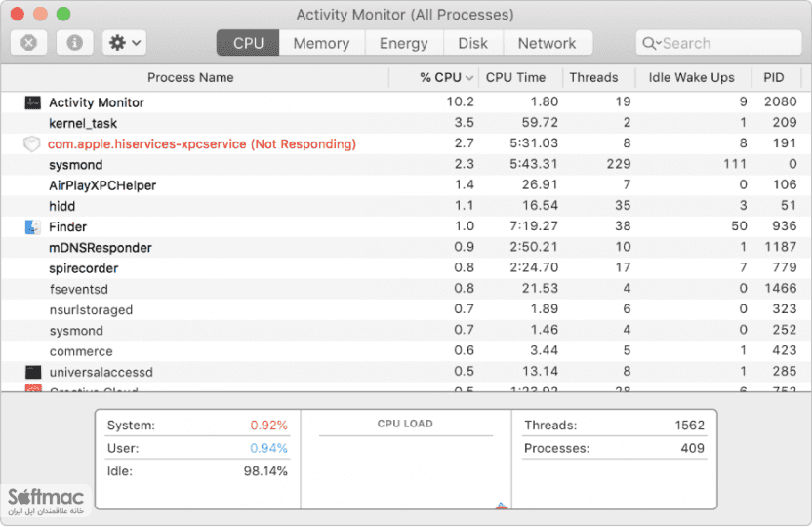812x527 pixels.
Task: Switch to the Network tab
Action: [548, 43]
